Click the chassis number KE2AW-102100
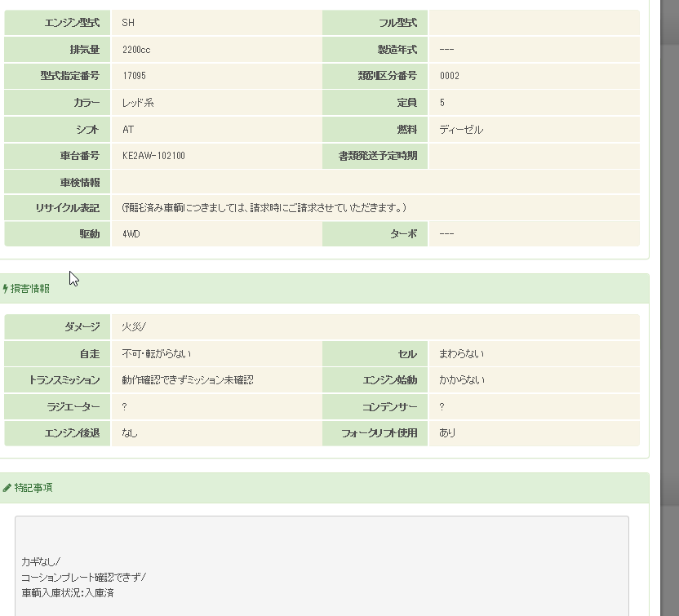 click(x=153, y=156)
